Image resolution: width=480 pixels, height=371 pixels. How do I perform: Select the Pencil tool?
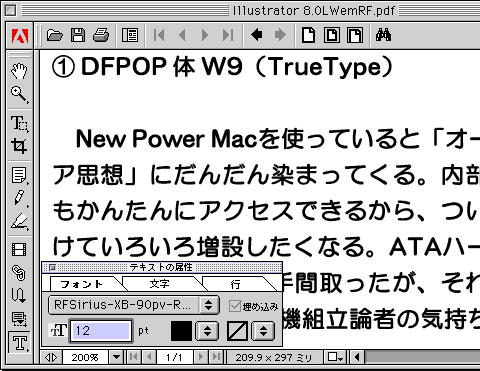pyautogui.click(x=19, y=198)
